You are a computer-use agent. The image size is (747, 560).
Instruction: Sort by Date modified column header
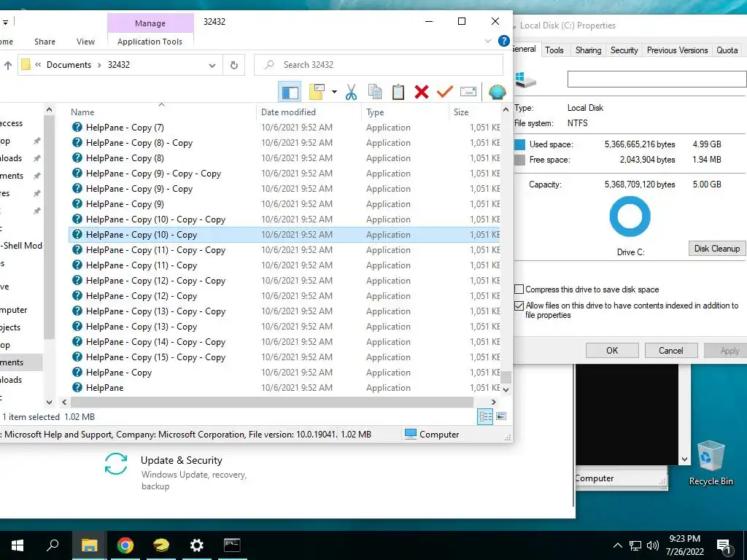[309, 112]
